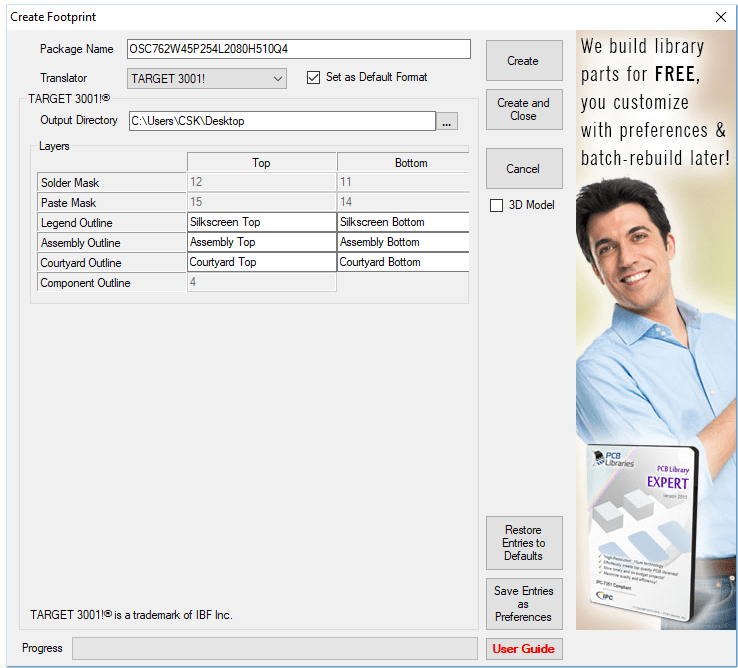Click Component Outline value 4

(262, 282)
